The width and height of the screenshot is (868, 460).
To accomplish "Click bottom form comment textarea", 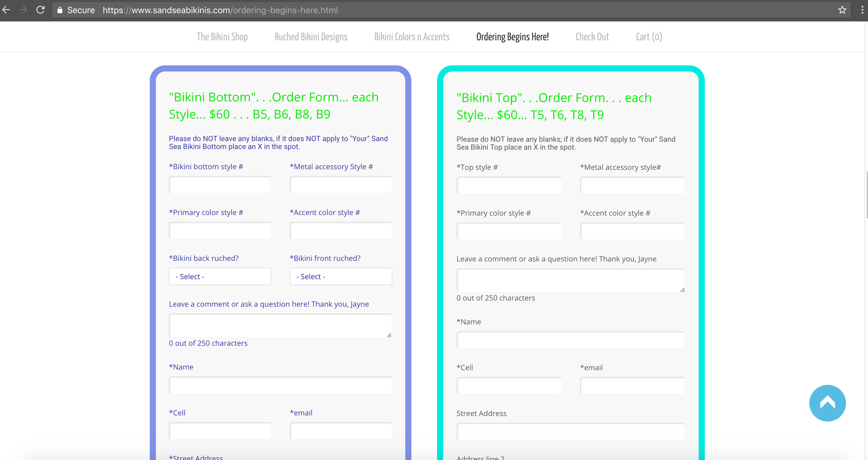I will 280,325.
